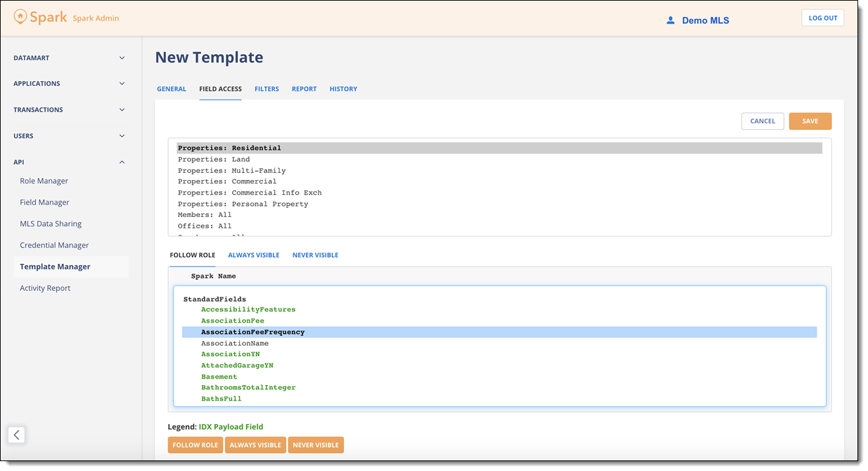Click the orange Never Visible button
868x471 pixels.
tap(316, 445)
